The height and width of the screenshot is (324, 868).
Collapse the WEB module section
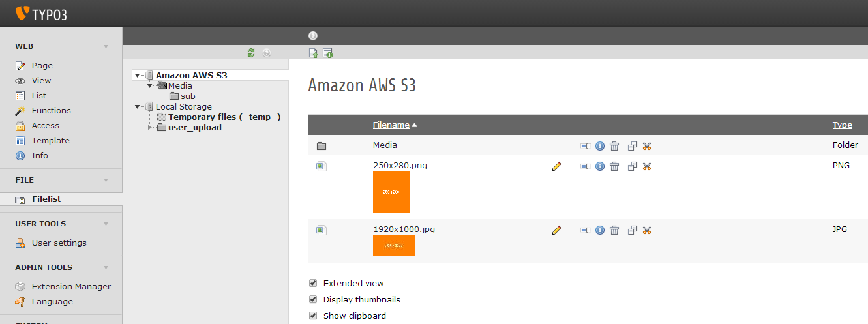[x=106, y=47]
